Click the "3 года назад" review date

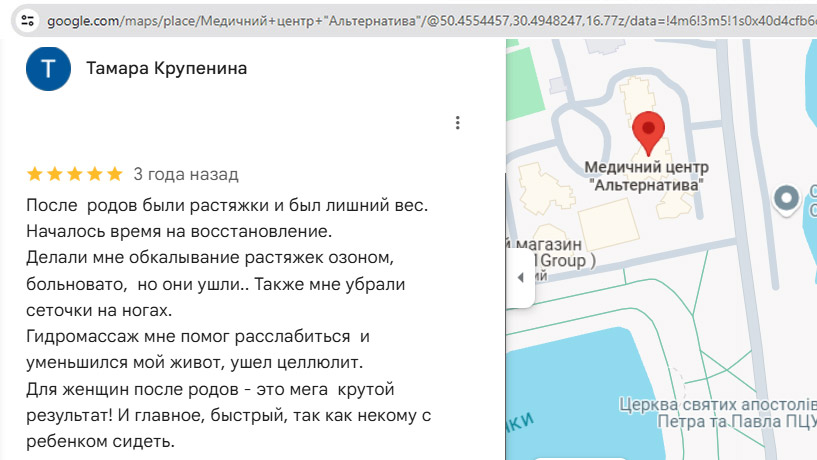pyautogui.click(x=186, y=175)
